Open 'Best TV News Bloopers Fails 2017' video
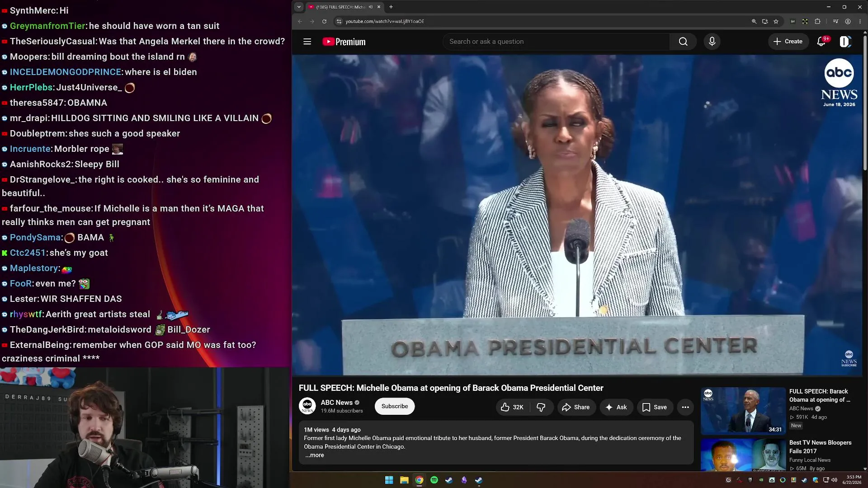Viewport: 868px width, 488px height. click(820, 447)
